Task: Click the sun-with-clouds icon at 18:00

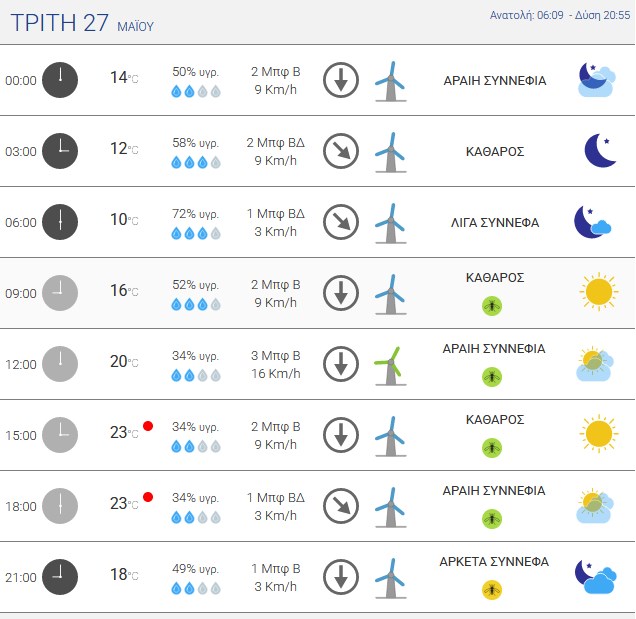Action: (595, 505)
